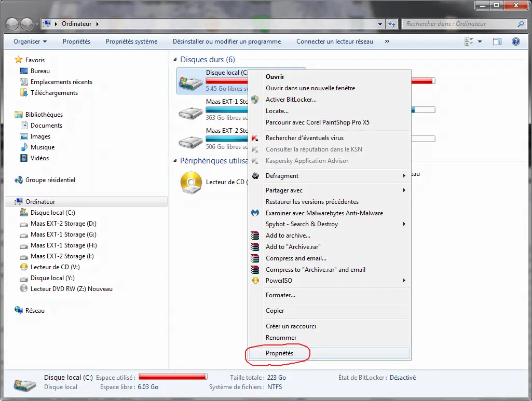Viewport: 532px width, 401px height.
Task: Collapse the Périphériques group triangle
Action: click(x=175, y=161)
